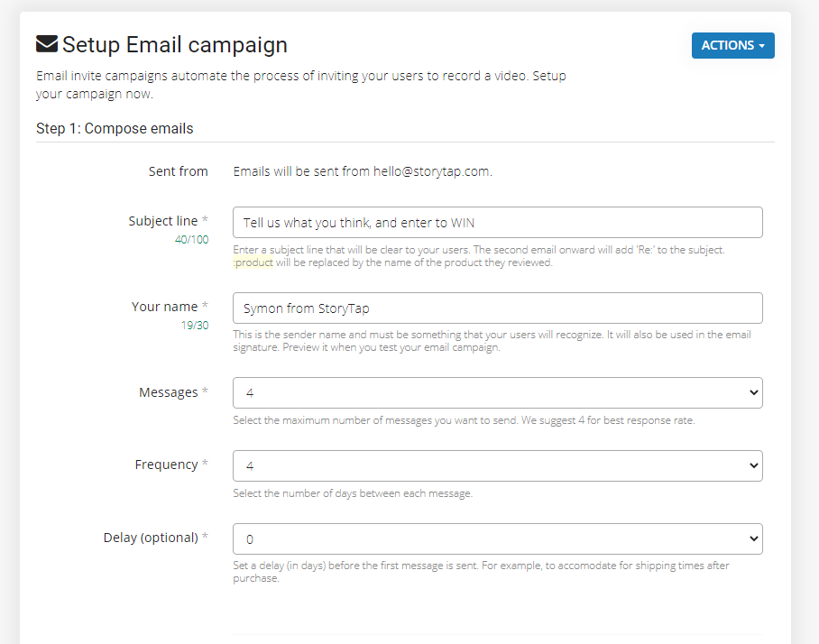Click the Setup Email campaign heading
819x644 pixels.
pyautogui.click(x=174, y=44)
